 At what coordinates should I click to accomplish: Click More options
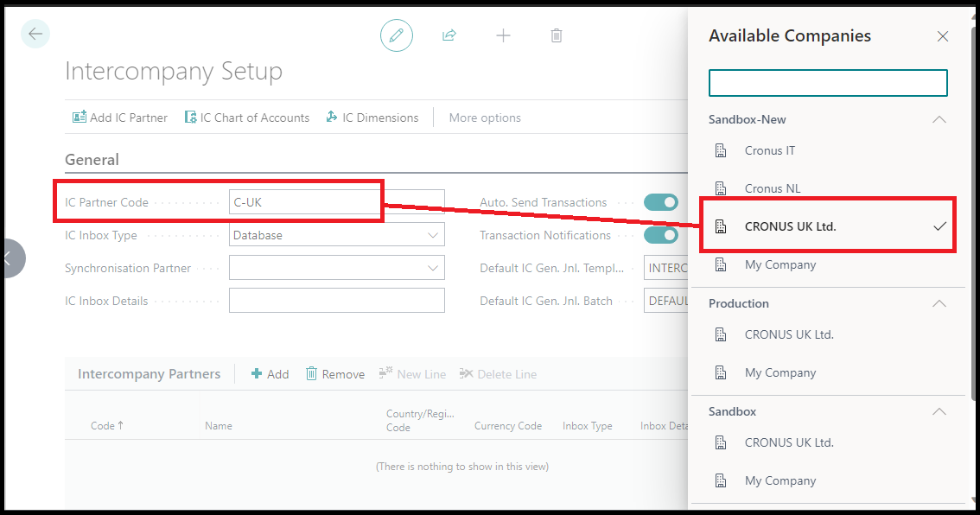point(485,118)
